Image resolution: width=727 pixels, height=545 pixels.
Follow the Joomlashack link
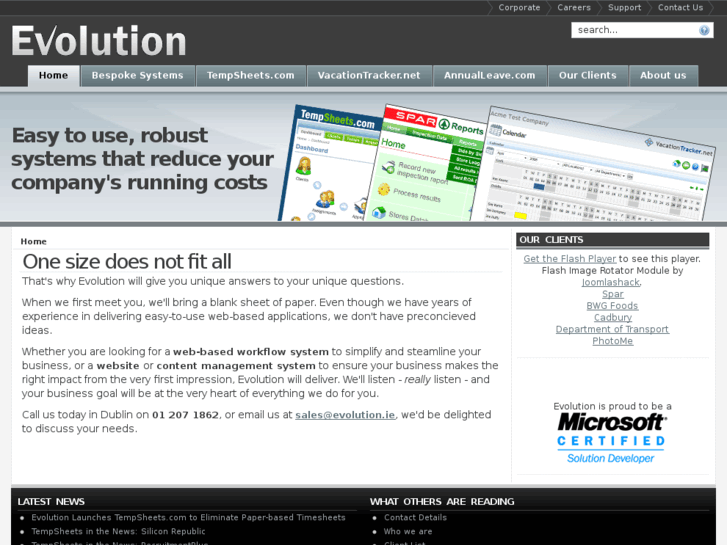click(611, 282)
